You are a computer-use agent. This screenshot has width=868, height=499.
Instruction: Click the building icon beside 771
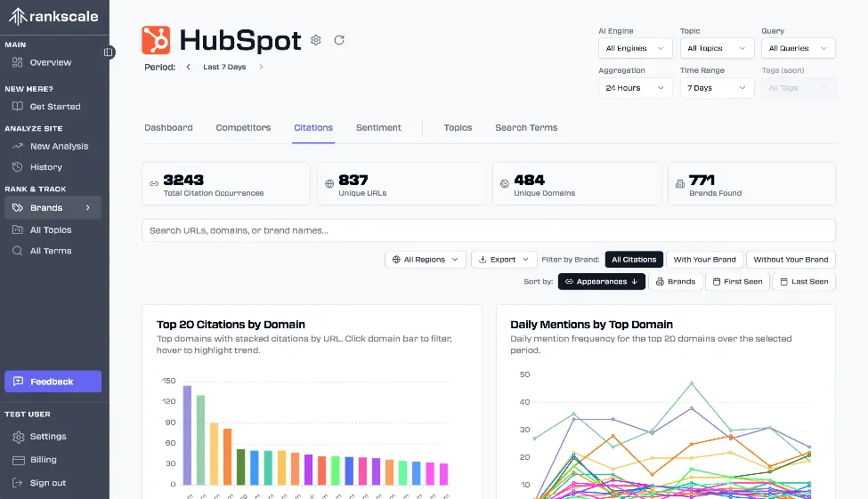point(680,183)
